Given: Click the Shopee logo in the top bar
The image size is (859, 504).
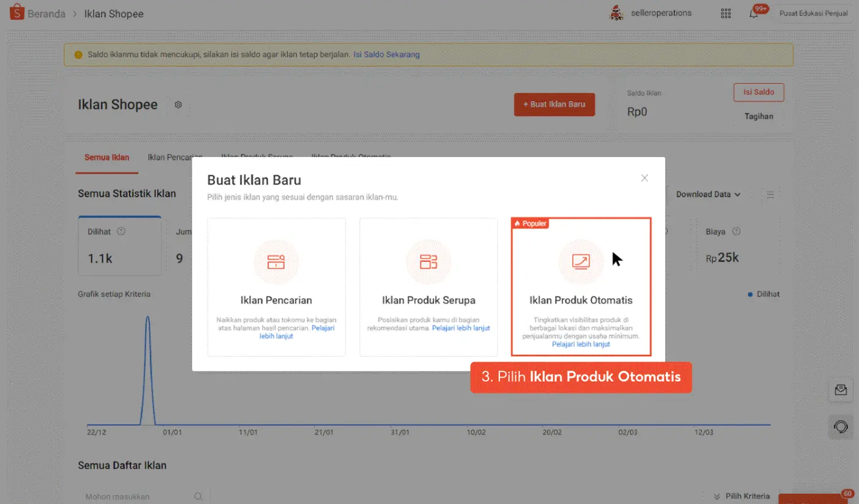Looking at the screenshot, I should 17,12.
